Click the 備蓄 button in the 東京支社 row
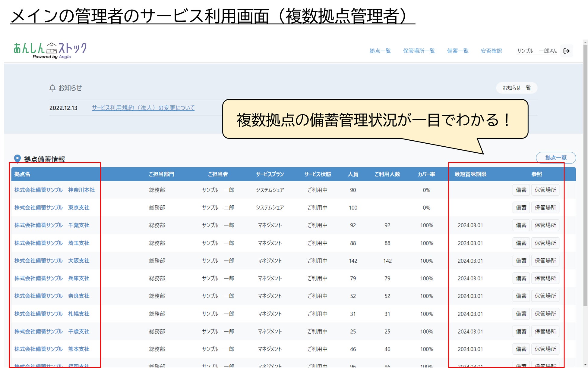The image size is (588, 368). coord(521,207)
